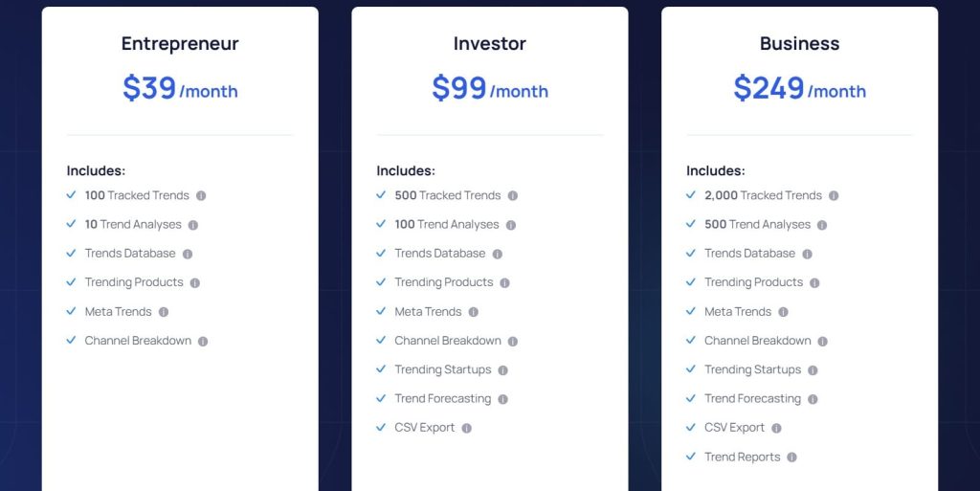Click checkmark beside Entrepreneur Meta Trends

click(x=71, y=311)
